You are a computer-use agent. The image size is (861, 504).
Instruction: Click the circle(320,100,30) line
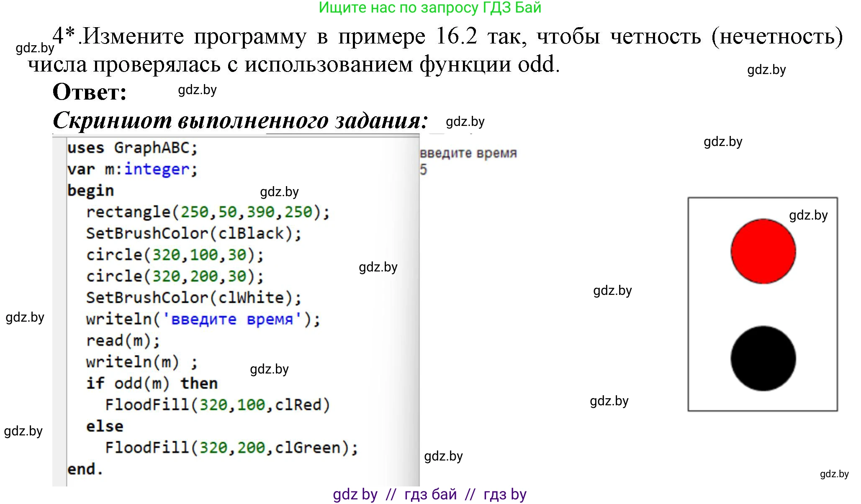tap(175, 255)
